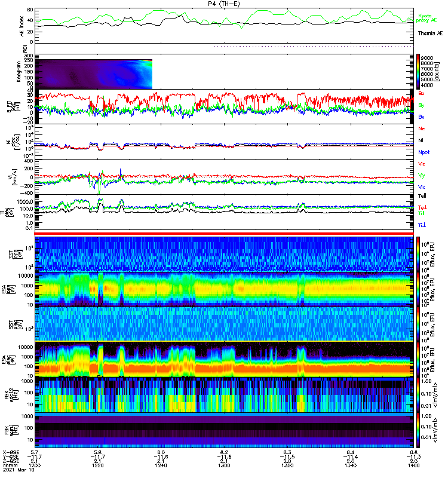The height and width of the screenshot is (478, 448).
Task: Click the black "Ni" legend label
Action: tap(421, 140)
